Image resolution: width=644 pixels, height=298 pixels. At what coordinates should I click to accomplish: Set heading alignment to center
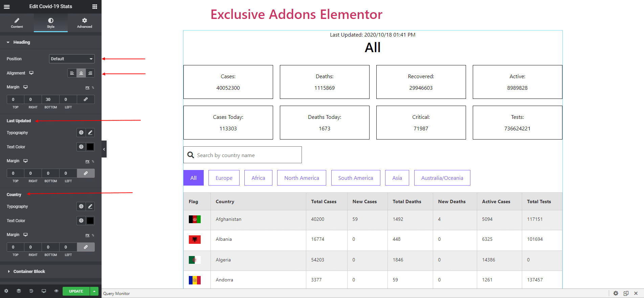(81, 73)
